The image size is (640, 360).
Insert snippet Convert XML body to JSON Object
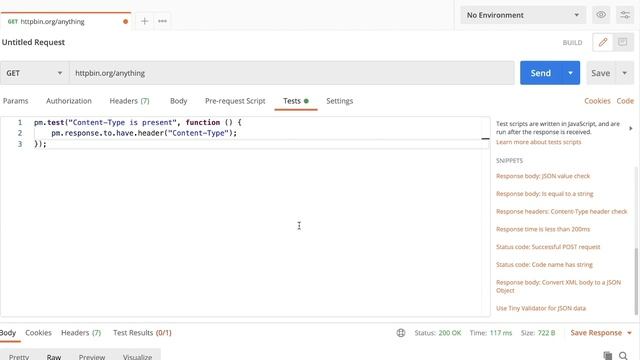click(x=558, y=287)
